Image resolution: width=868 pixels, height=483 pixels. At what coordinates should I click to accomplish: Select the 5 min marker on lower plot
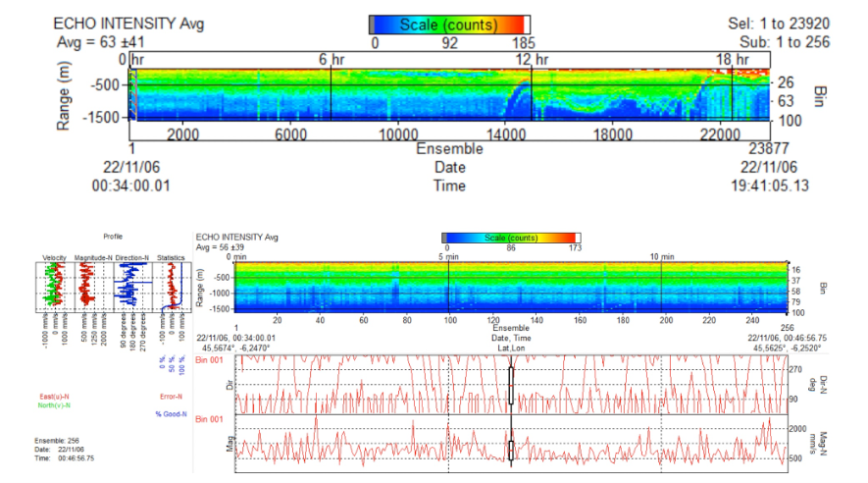click(x=447, y=256)
